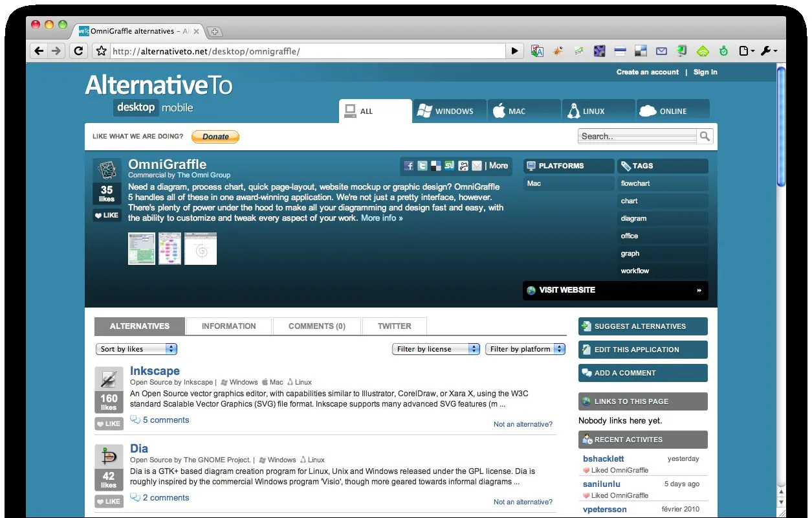812x518 pixels.
Task: Open Dia's 2 comments link
Action: [166, 497]
